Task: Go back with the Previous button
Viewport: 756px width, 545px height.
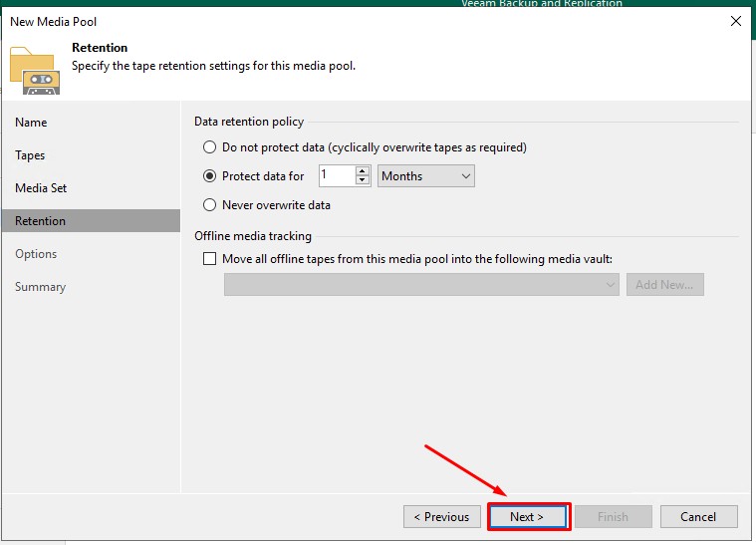Action: (441, 517)
